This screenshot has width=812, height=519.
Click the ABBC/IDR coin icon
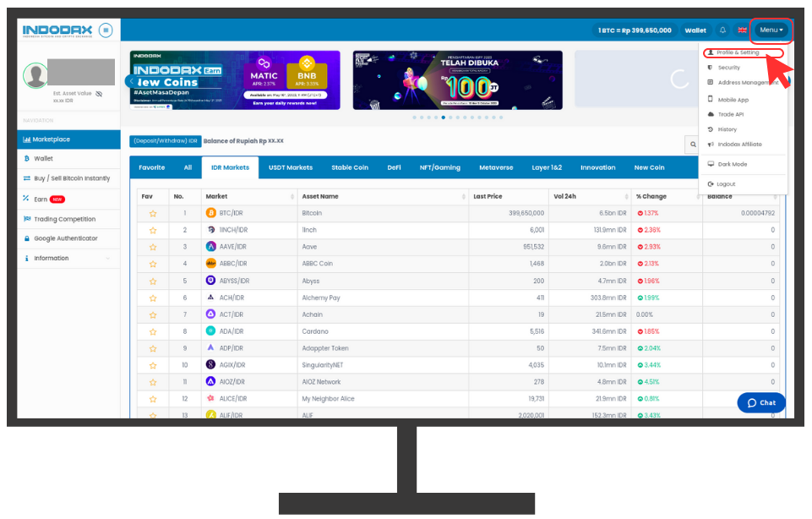pyautogui.click(x=210, y=263)
